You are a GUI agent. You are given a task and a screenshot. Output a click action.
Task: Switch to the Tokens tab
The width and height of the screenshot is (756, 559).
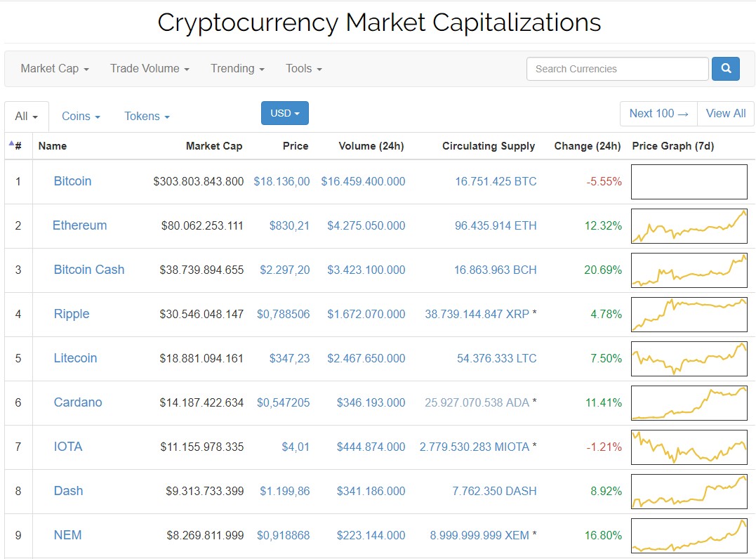(x=147, y=117)
